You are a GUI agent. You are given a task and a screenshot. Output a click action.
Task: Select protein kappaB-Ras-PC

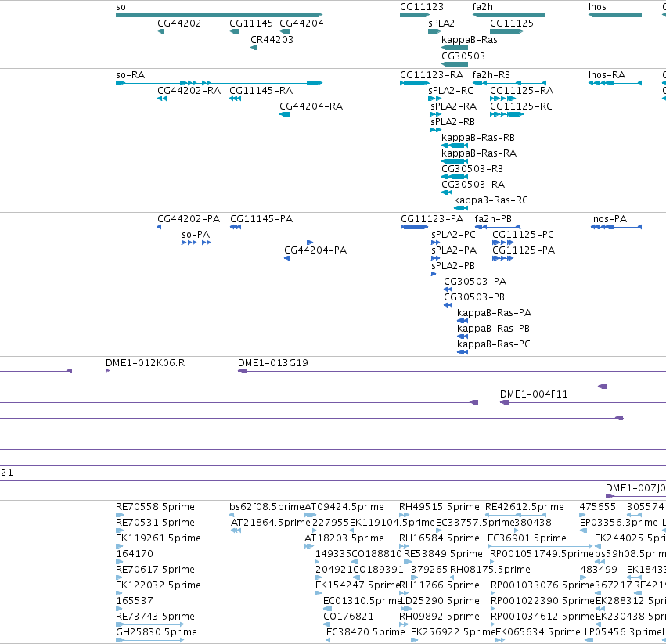point(494,344)
